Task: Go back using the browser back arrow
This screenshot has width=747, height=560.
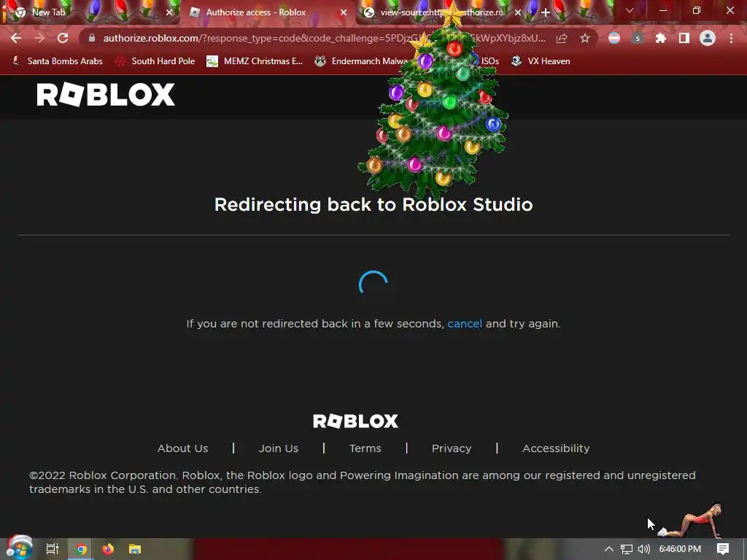Action: (16, 38)
